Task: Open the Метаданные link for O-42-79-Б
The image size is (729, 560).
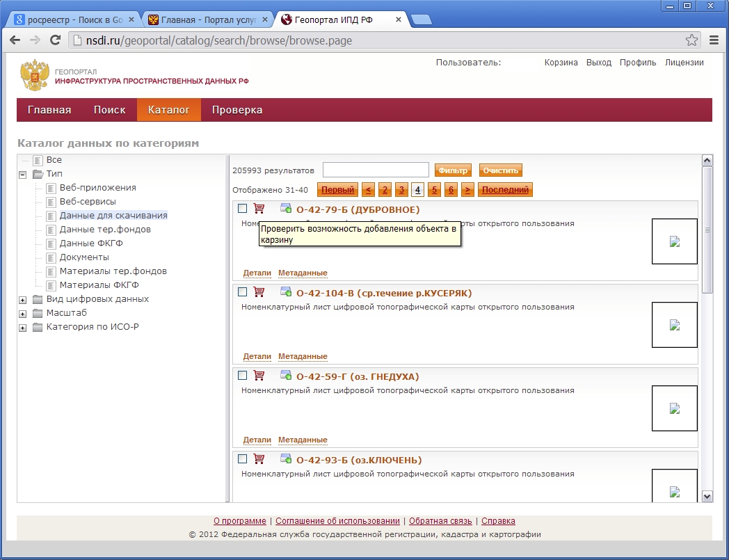Action: (x=303, y=273)
